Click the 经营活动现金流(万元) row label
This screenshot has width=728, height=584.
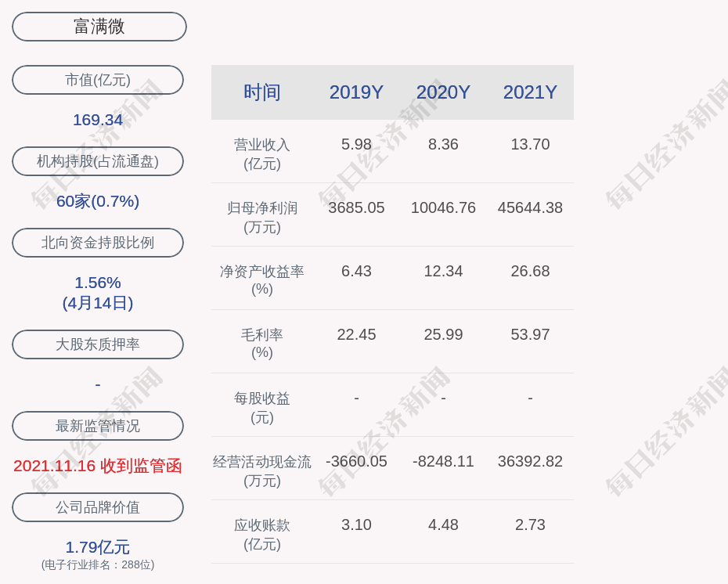pos(262,470)
